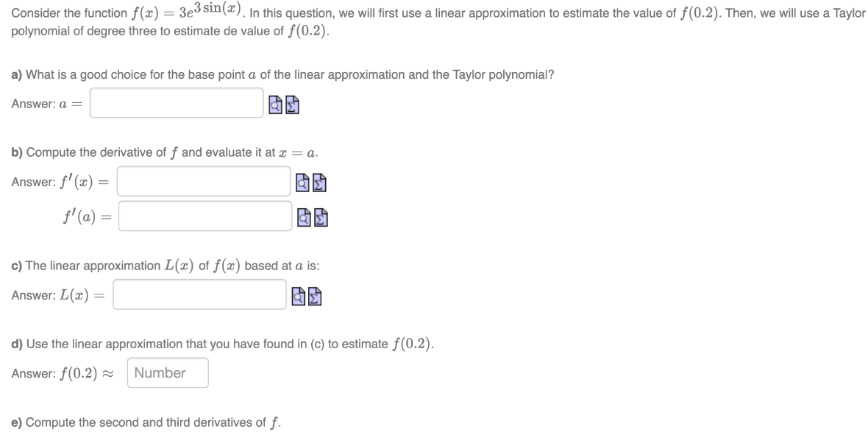Click the Number field for f(0.2) estimate
This screenshot has width=868, height=435.
point(167,373)
